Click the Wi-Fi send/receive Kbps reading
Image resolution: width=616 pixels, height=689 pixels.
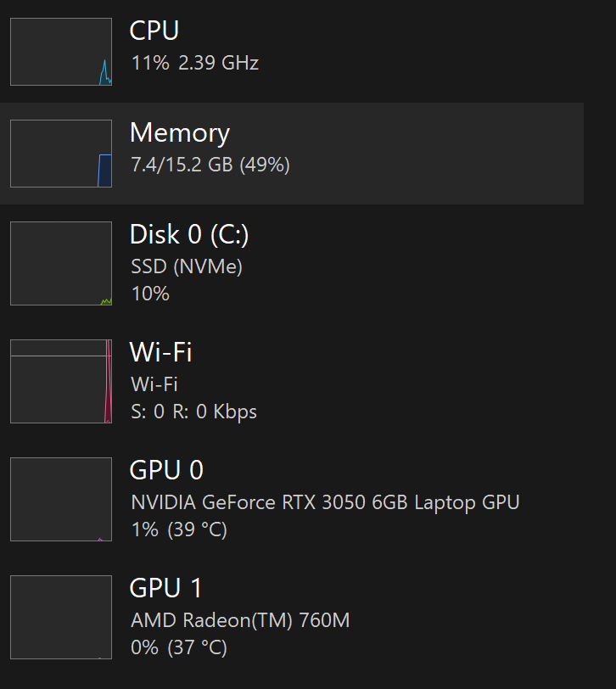tap(193, 412)
